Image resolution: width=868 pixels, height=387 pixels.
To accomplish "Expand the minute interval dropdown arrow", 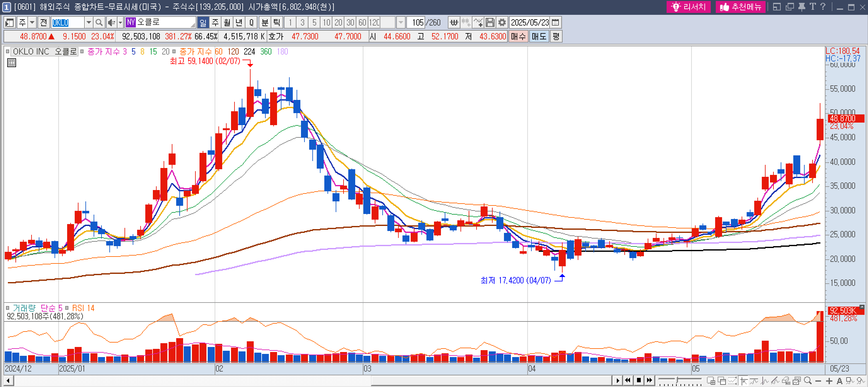I will (x=401, y=23).
